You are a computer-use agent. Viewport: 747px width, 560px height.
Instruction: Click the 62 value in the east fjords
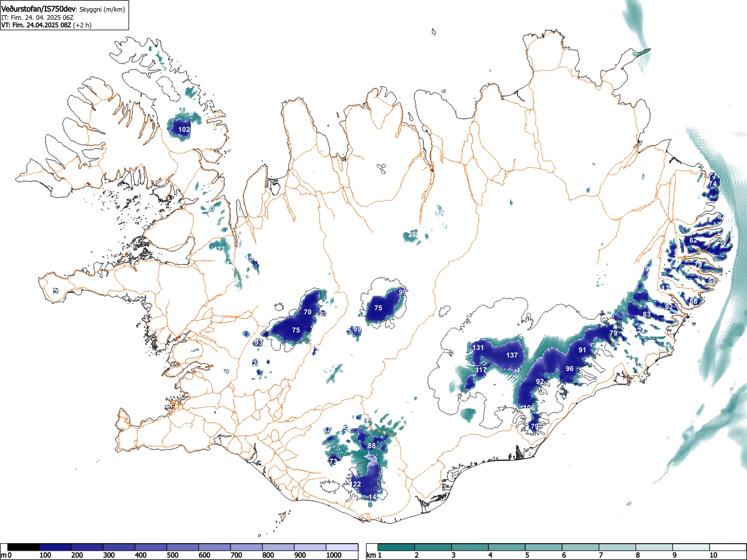693,240
